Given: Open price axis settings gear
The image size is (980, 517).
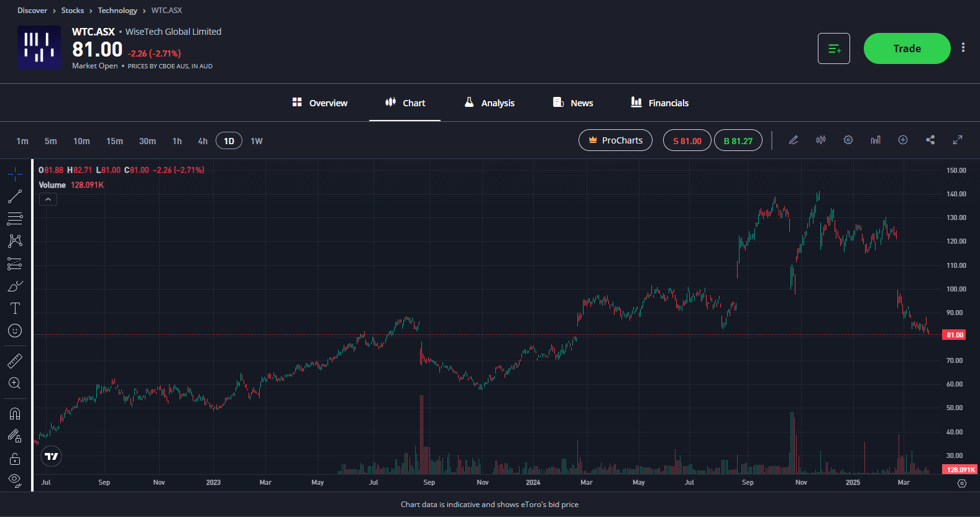Looking at the screenshot, I should click(962, 483).
